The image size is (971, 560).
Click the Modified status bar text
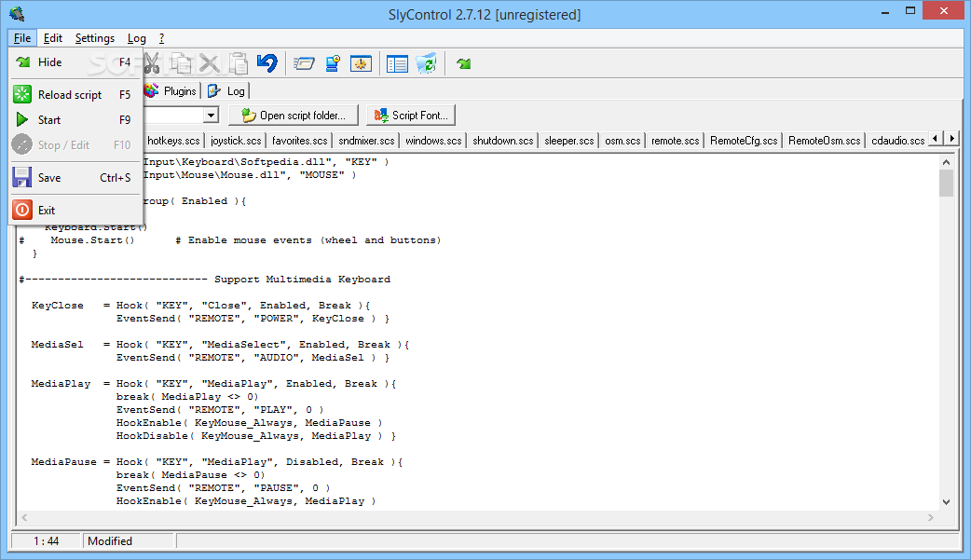tap(110, 540)
